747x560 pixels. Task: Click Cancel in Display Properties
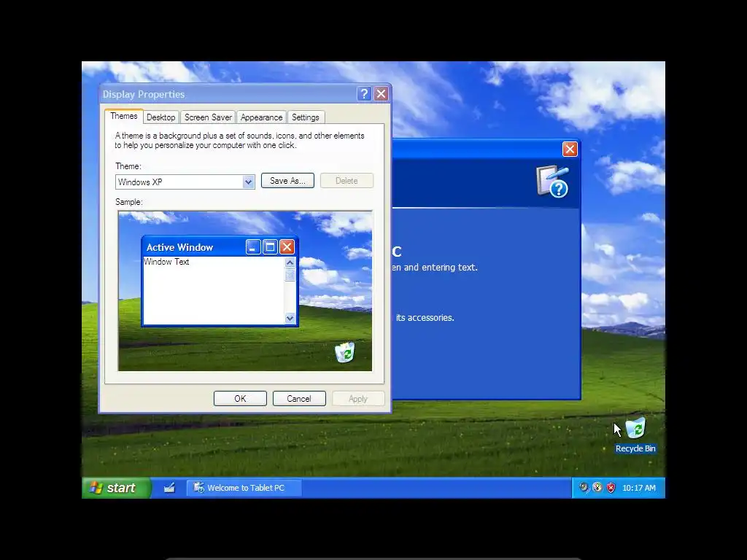(299, 399)
